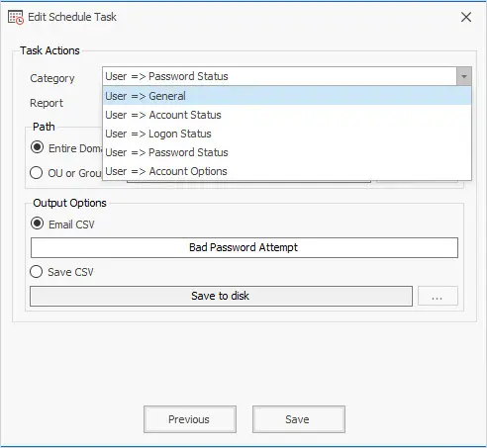Image resolution: width=487 pixels, height=448 pixels.
Task: Open the browse ellipsis button
Action: (x=438, y=296)
